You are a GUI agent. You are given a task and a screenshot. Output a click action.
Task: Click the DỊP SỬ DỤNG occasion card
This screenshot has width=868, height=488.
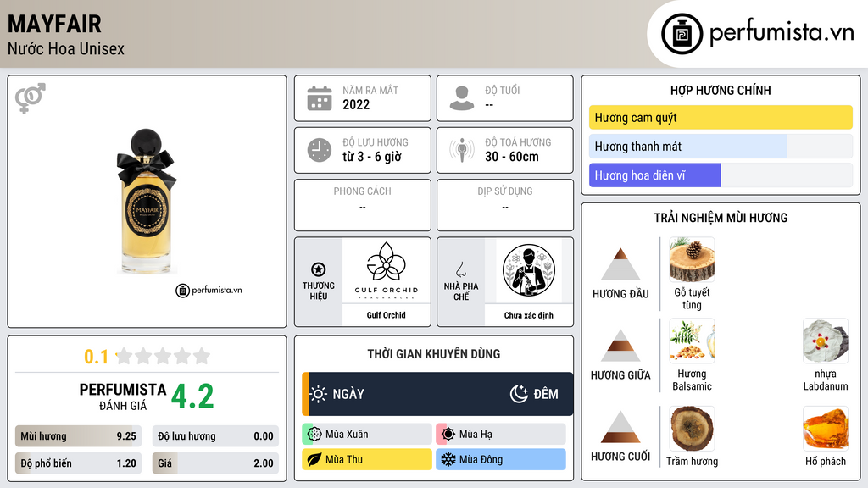[x=505, y=205]
